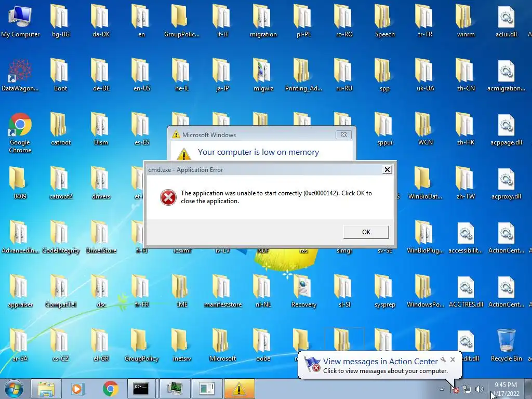The height and width of the screenshot is (399, 532).
Task: Open View messages in Action Center balloon
Action: click(x=380, y=362)
